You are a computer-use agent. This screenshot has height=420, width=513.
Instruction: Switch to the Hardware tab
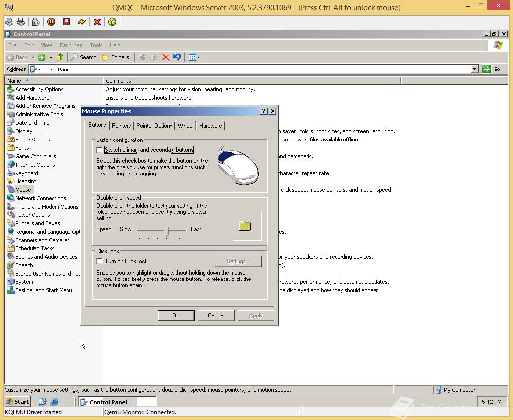[210, 126]
